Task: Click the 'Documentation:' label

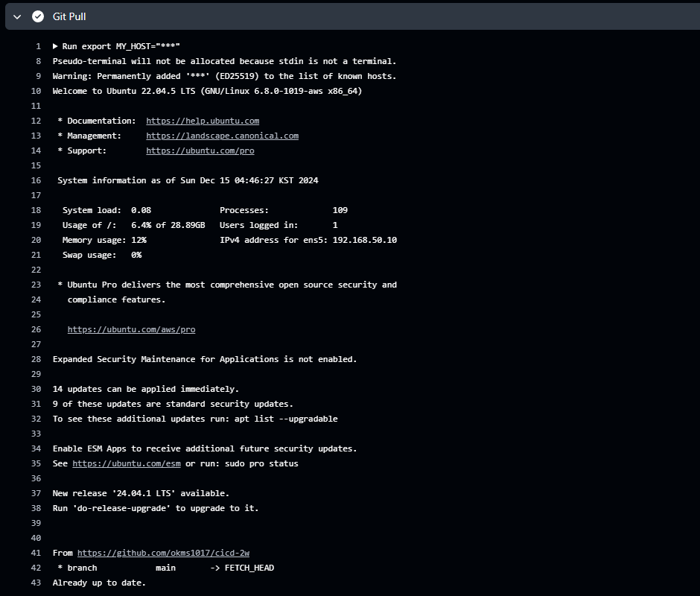Action: (x=101, y=121)
